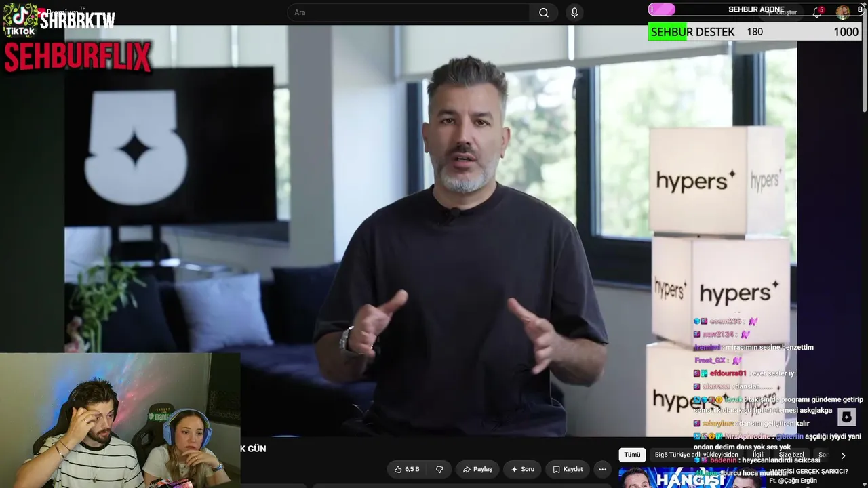This screenshot has width=868, height=488.
Task: Focus the 'Ara' search field
Action: [409, 12]
